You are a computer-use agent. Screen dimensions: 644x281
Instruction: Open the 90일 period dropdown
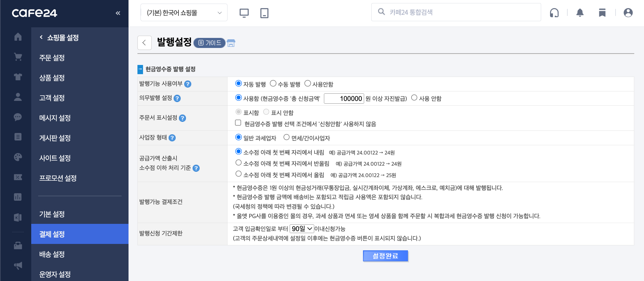click(x=302, y=229)
